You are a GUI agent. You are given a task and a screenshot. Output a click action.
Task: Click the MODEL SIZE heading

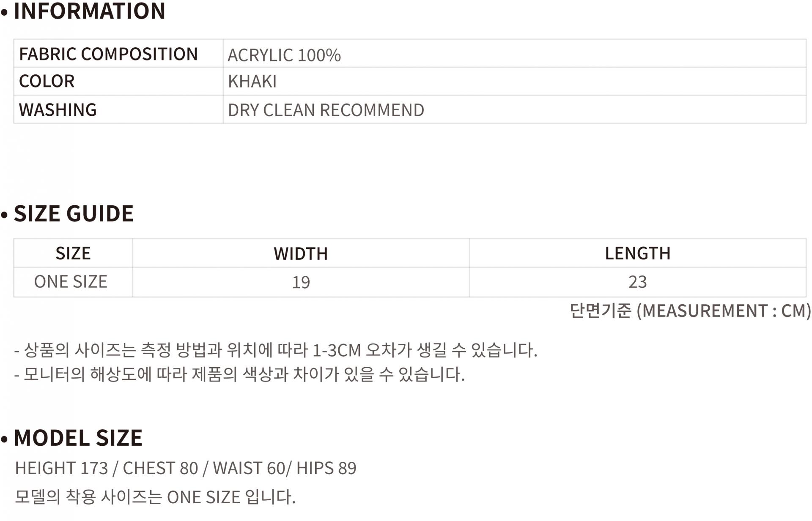coord(78,438)
